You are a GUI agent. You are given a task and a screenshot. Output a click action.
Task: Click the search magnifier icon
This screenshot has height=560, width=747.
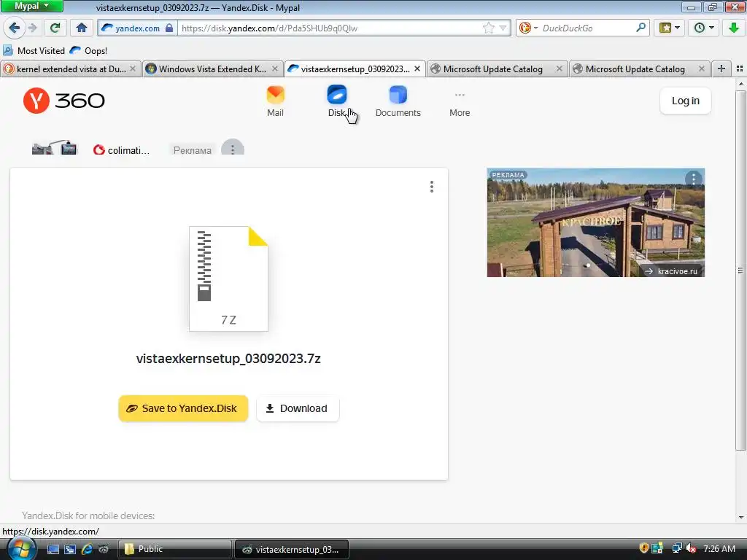click(x=640, y=28)
